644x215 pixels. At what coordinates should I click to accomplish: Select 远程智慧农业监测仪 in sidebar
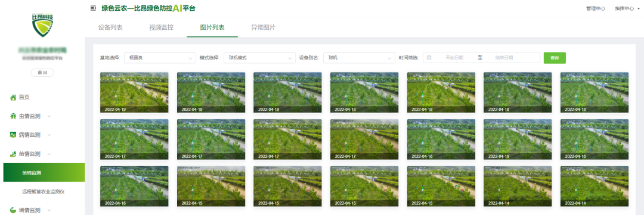(x=44, y=191)
